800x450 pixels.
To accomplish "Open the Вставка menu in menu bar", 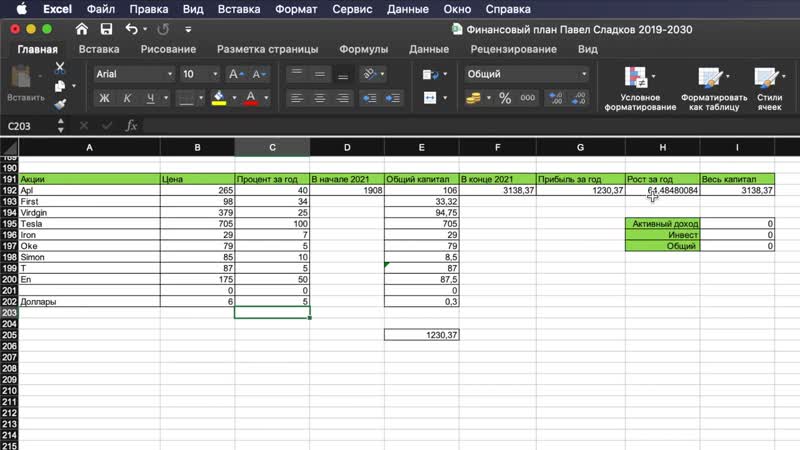I will pos(247,8).
